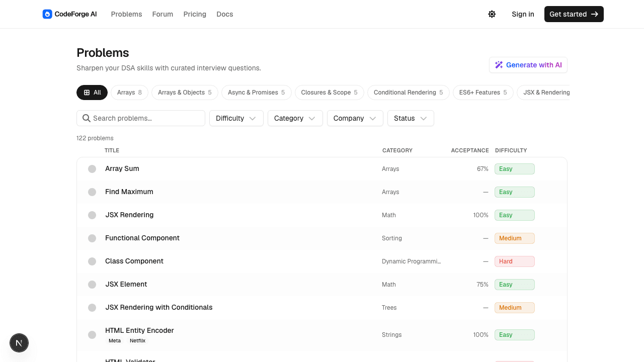This screenshot has height=362, width=644.
Task: Select the Async & Promises chip
Action: pyautogui.click(x=256, y=93)
